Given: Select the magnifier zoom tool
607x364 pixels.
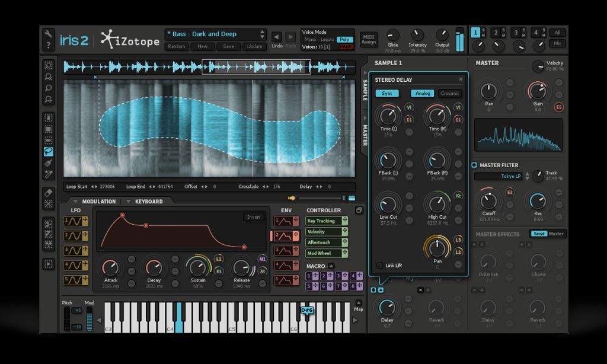Looking at the screenshot, I should [x=49, y=88].
